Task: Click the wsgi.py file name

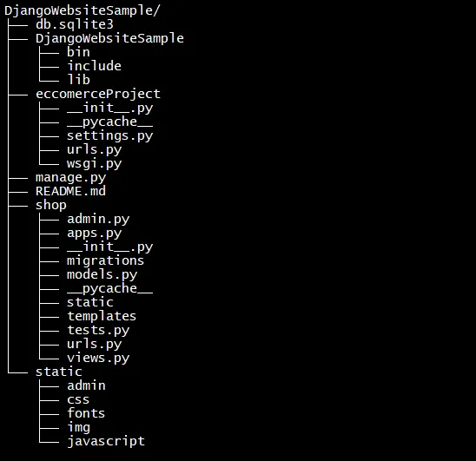Action: coord(94,164)
